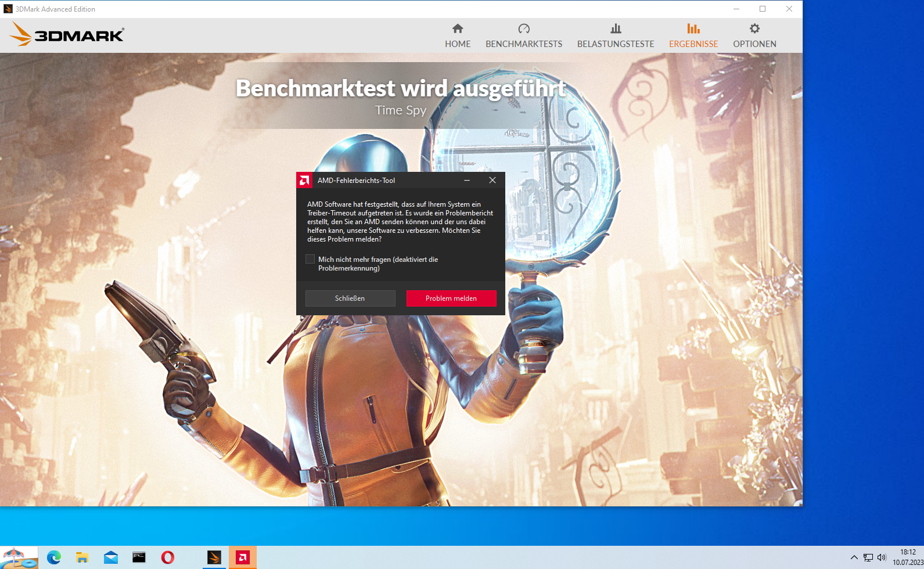Click the Schließen button

click(x=350, y=298)
